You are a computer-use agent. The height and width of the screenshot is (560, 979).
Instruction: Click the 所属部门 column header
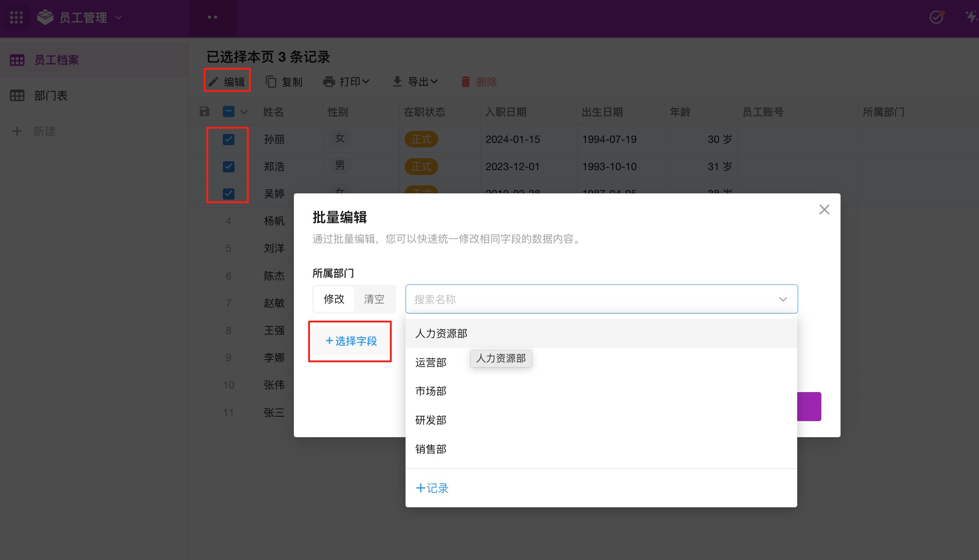click(883, 112)
